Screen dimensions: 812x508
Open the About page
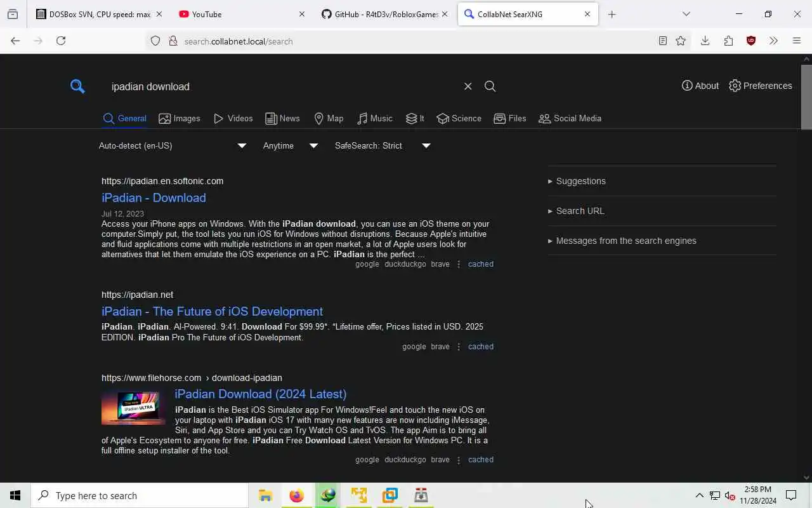click(700, 86)
